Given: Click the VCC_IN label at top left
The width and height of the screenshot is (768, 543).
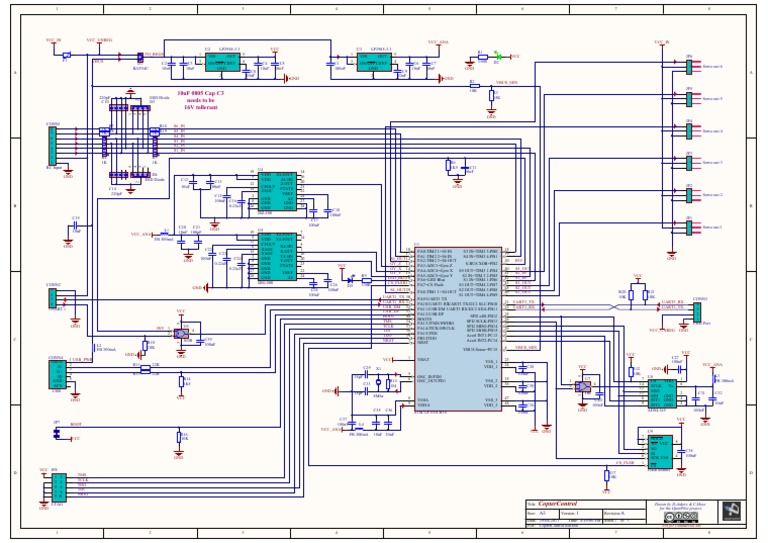Looking at the screenshot, I should [53, 40].
